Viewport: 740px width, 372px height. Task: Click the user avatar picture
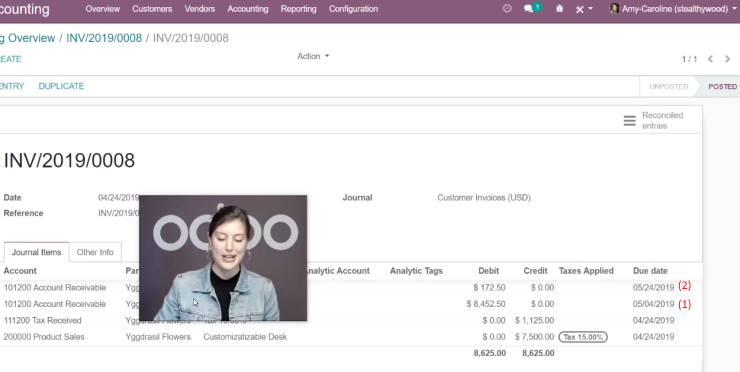[x=614, y=8]
